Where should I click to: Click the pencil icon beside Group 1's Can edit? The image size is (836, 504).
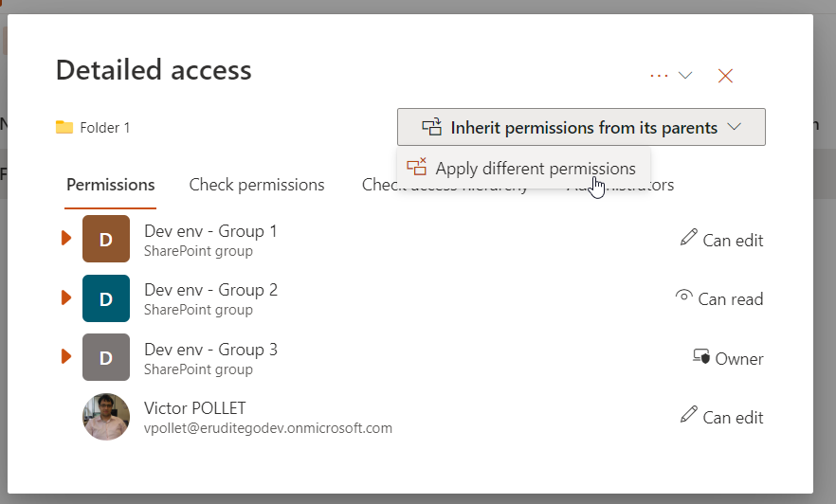coord(689,238)
